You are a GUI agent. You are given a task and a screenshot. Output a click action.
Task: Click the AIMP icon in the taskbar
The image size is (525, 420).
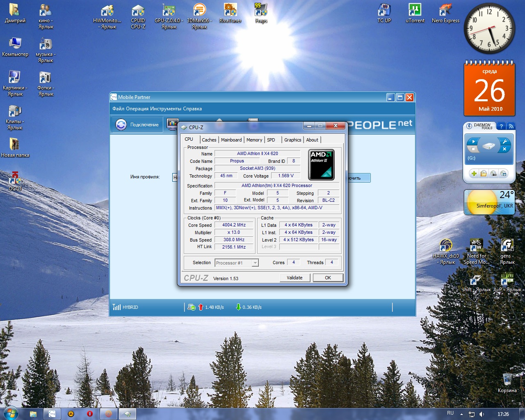pos(71,414)
